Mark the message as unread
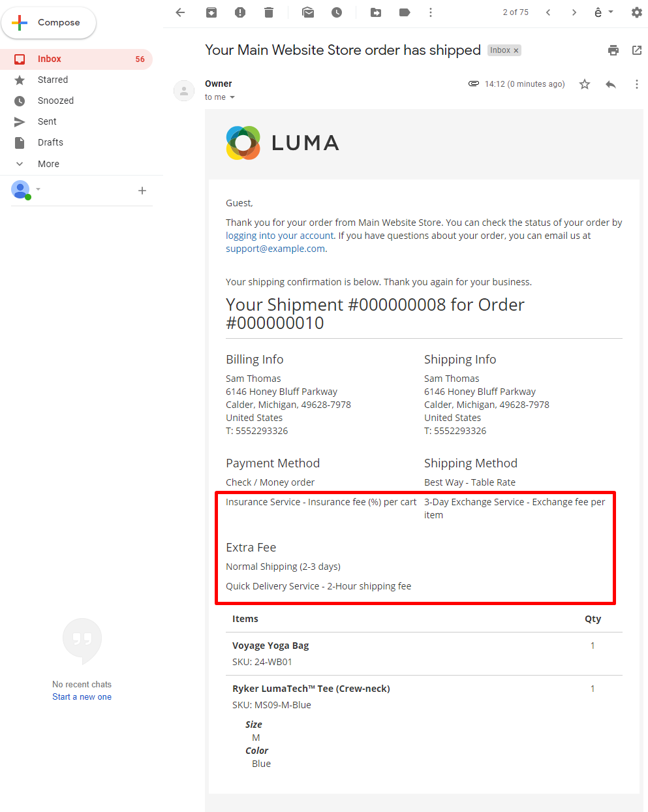Viewport: 648px width, 812px height. [x=308, y=12]
